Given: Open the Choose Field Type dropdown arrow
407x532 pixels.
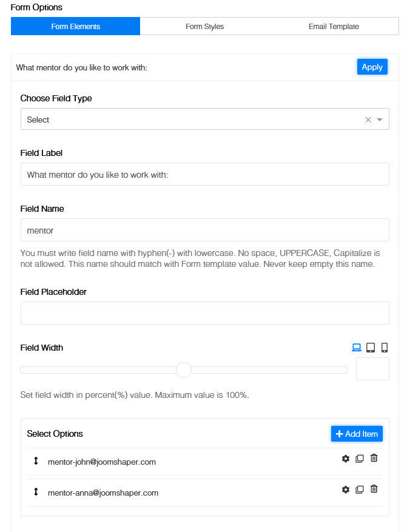Looking at the screenshot, I should coord(380,120).
